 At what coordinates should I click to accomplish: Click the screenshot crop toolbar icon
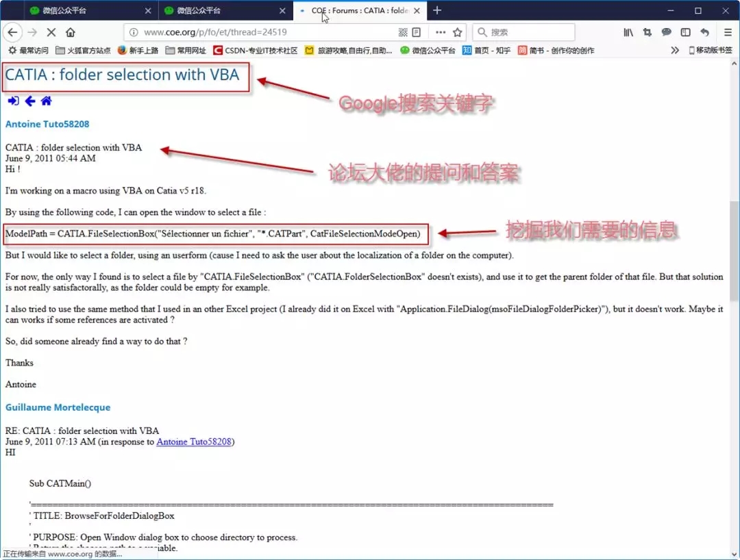point(647,32)
